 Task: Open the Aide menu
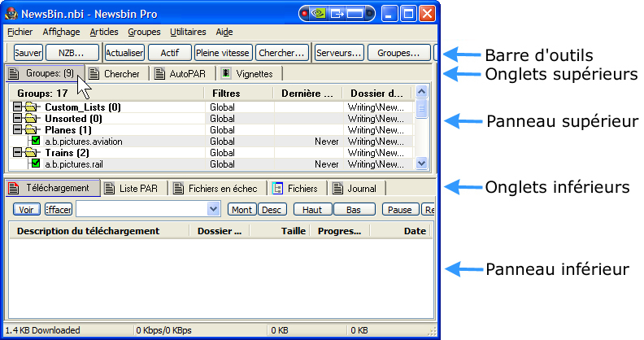(x=224, y=32)
